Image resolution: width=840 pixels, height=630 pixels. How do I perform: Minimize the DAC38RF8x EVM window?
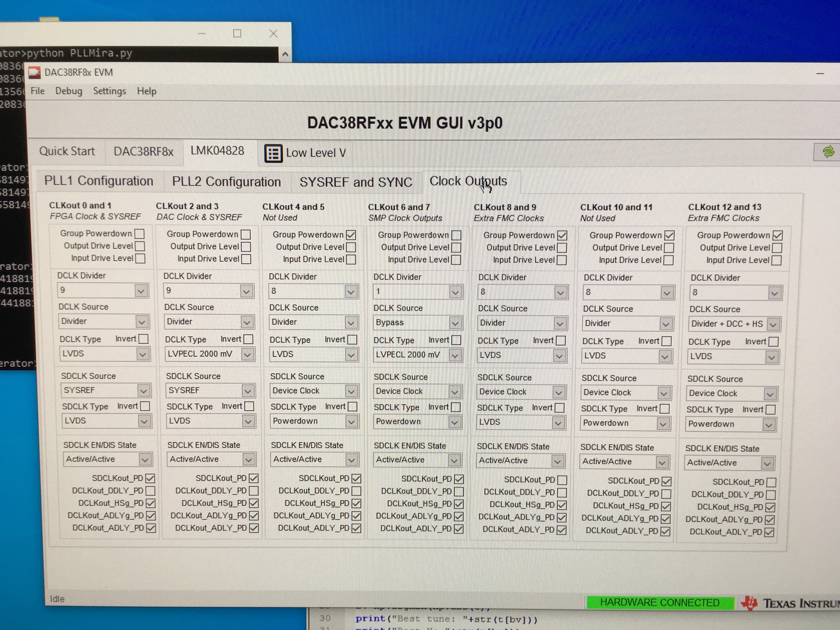pyautogui.click(x=820, y=73)
